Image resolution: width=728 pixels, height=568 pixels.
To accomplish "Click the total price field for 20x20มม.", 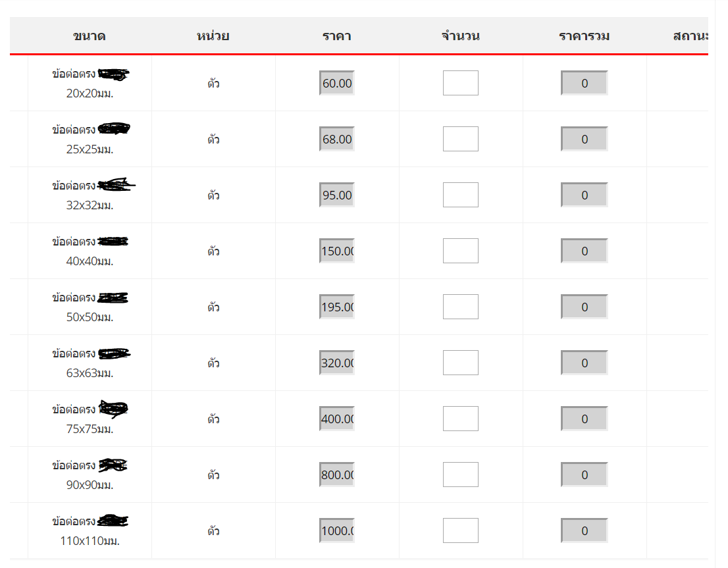I will click(x=584, y=83).
